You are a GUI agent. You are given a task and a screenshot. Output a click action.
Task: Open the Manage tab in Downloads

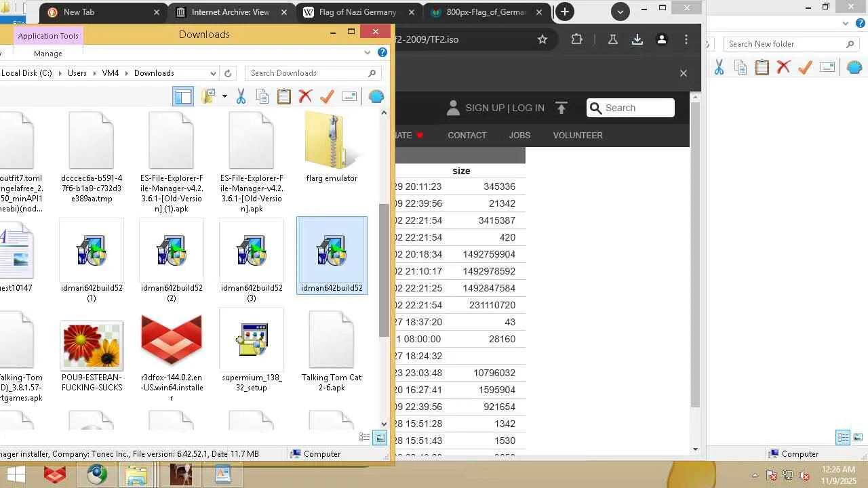(48, 54)
